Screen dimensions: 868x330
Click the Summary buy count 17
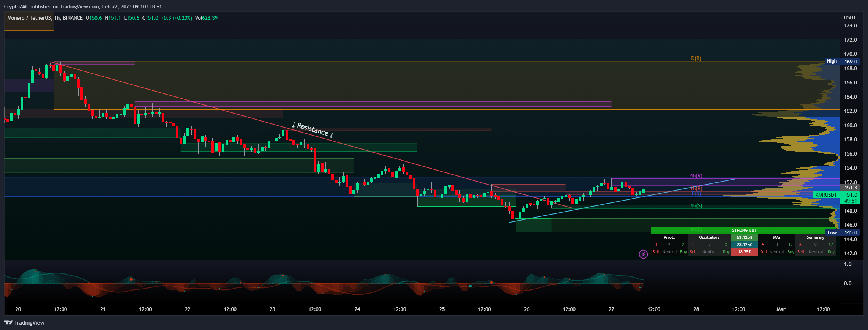pos(831,245)
